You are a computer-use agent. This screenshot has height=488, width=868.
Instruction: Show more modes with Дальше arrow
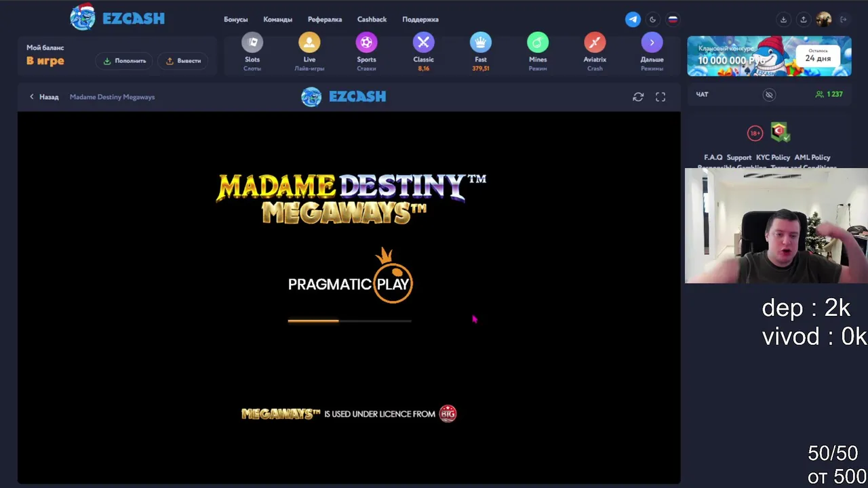pos(652,52)
